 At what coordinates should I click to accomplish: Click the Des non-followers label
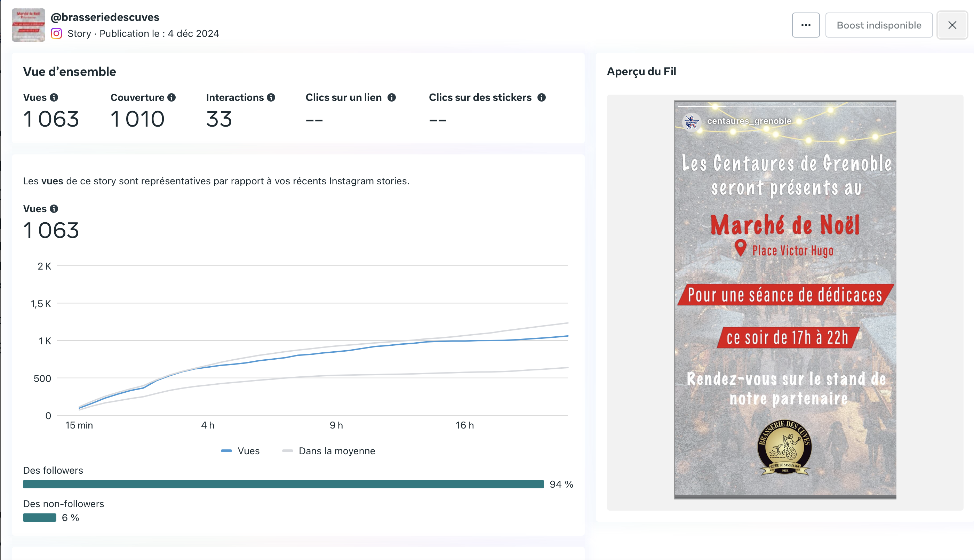(x=63, y=504)
